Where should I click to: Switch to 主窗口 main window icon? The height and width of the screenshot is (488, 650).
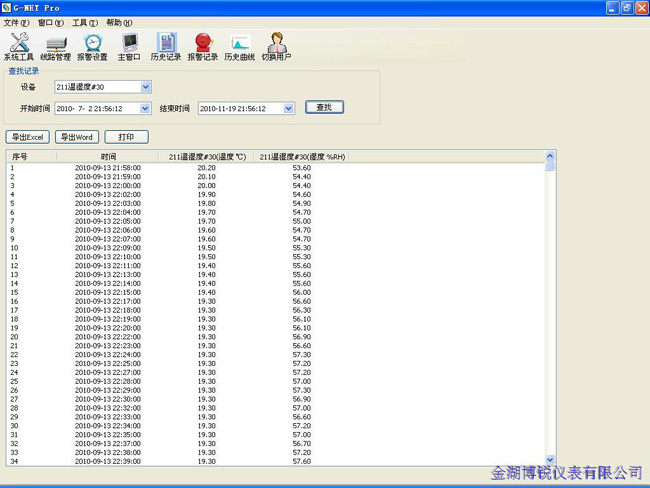pyautogui.click(x=129, y=46)
